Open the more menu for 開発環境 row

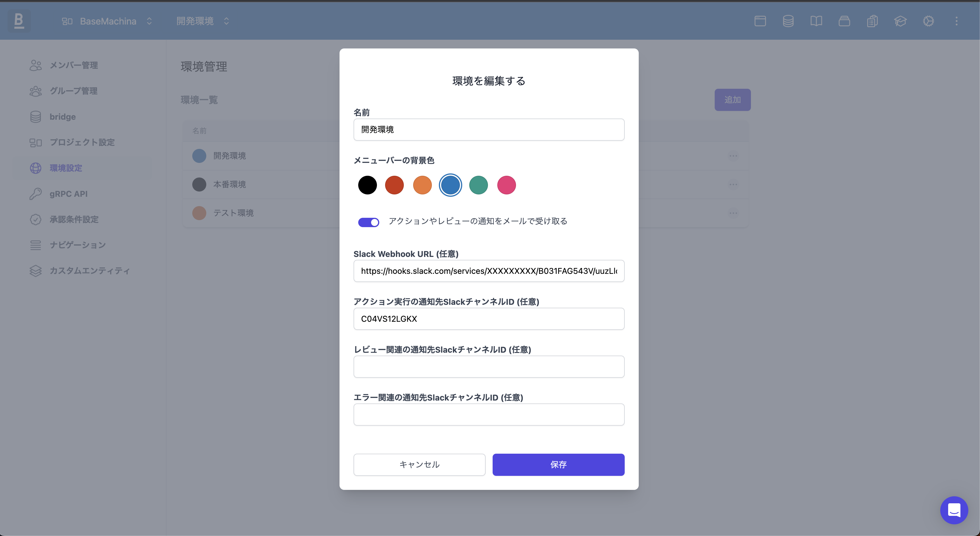click(x=733, y=156)
